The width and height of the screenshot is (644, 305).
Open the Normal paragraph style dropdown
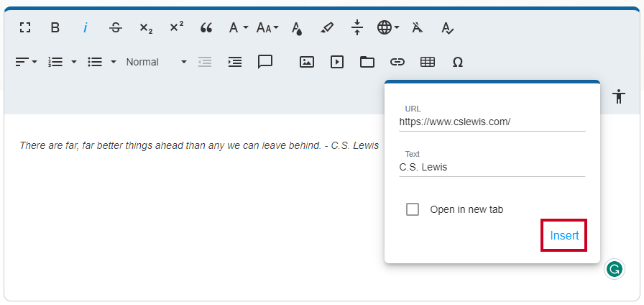156,62
